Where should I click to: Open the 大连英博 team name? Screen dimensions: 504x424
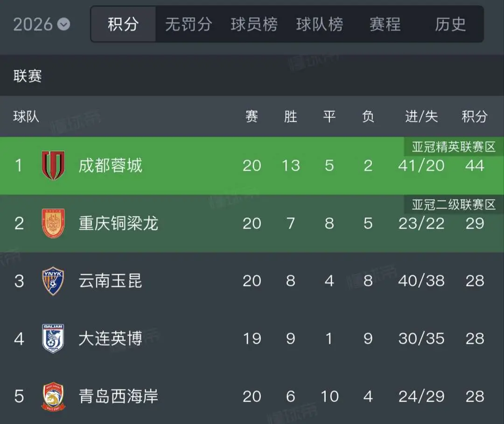[110, 339]
